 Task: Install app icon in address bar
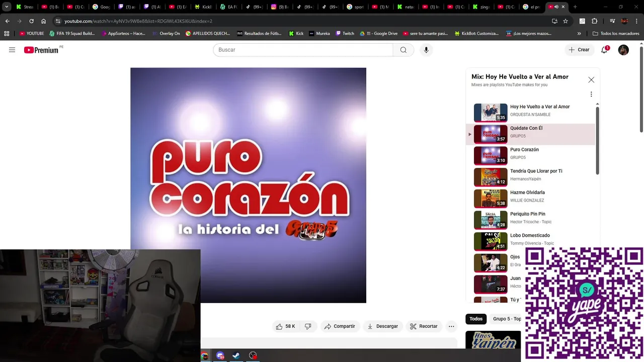554,21
